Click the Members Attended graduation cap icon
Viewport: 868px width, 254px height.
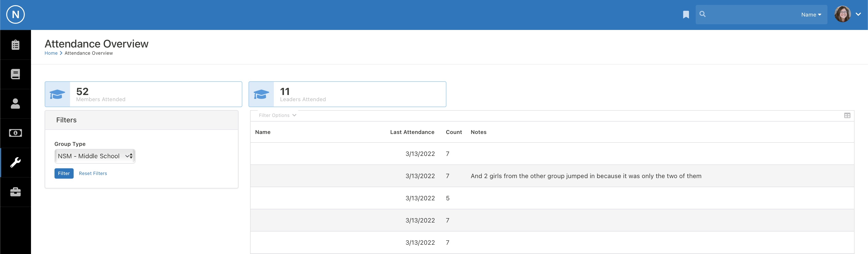(57, 94)
